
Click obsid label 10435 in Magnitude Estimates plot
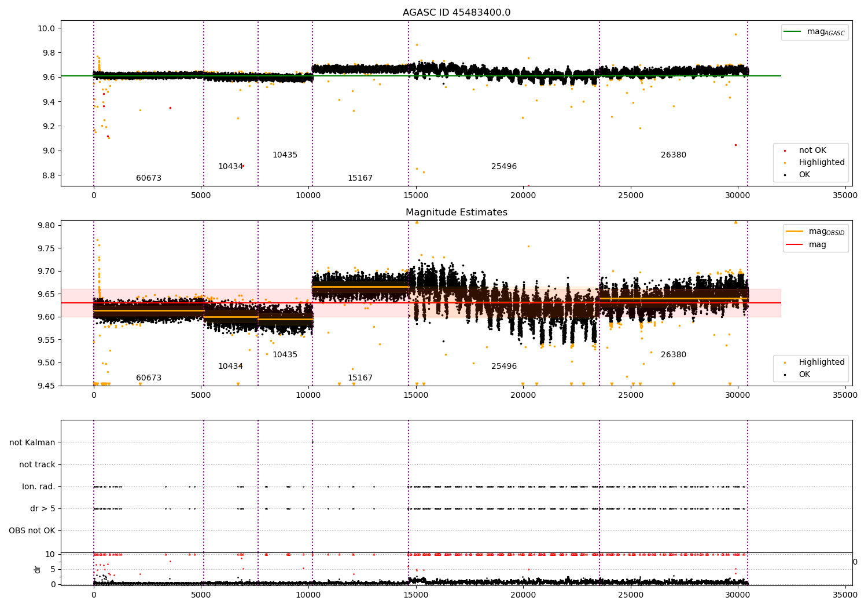tap(285, 355)
